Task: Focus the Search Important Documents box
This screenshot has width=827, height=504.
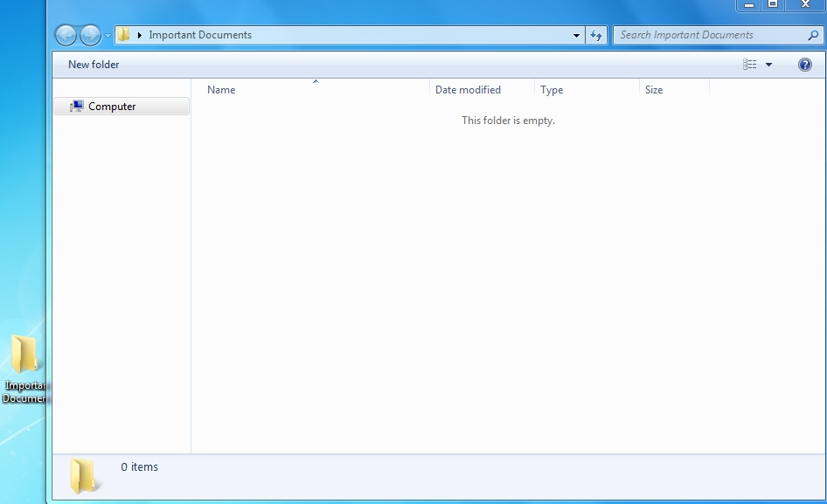Action: tap(711, 35)
